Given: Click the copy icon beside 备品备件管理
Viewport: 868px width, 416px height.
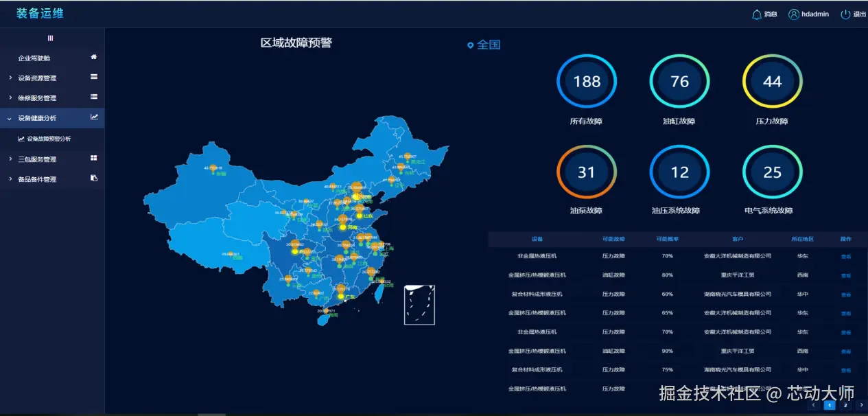Looking at the screenshot, I should pos(94,178).
